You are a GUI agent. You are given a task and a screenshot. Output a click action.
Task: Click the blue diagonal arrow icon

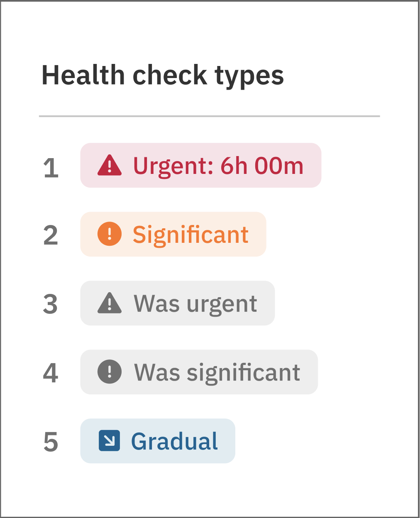click(x=110, y=441)
